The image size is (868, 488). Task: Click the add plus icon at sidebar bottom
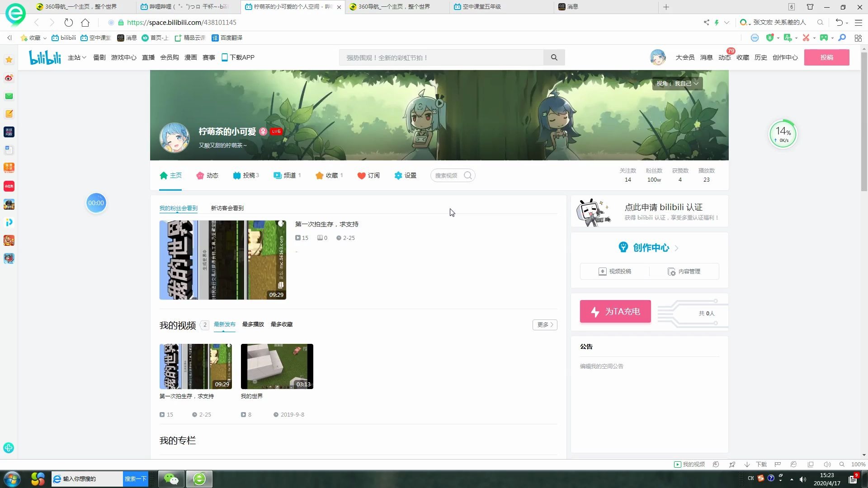[x=9, y=448]
